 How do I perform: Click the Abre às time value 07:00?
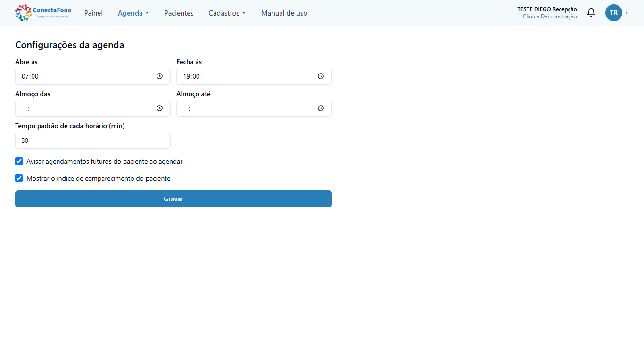tap(30, 76)
